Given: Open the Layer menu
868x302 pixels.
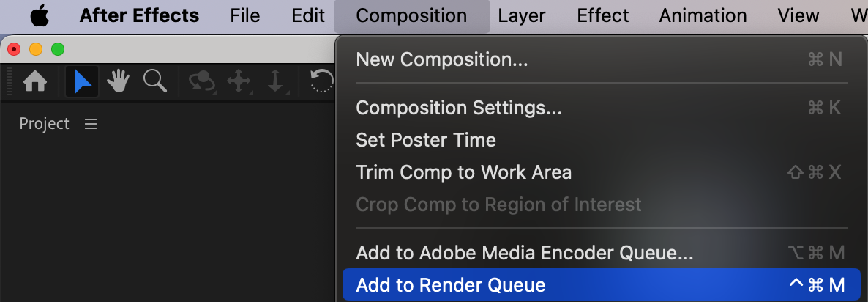Looking at the screenshot, I should 521,15.
